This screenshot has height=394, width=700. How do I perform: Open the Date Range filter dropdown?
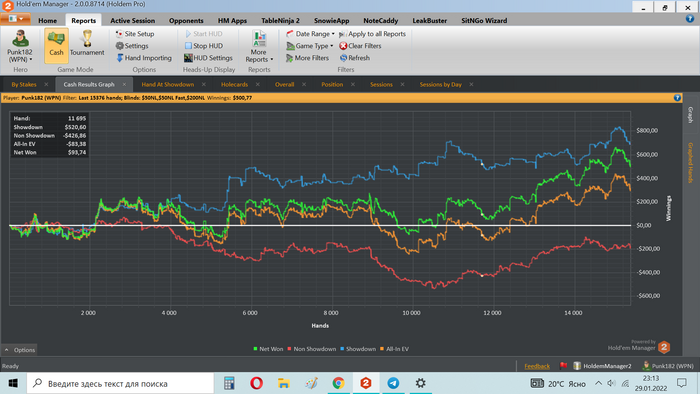(310, 34)
